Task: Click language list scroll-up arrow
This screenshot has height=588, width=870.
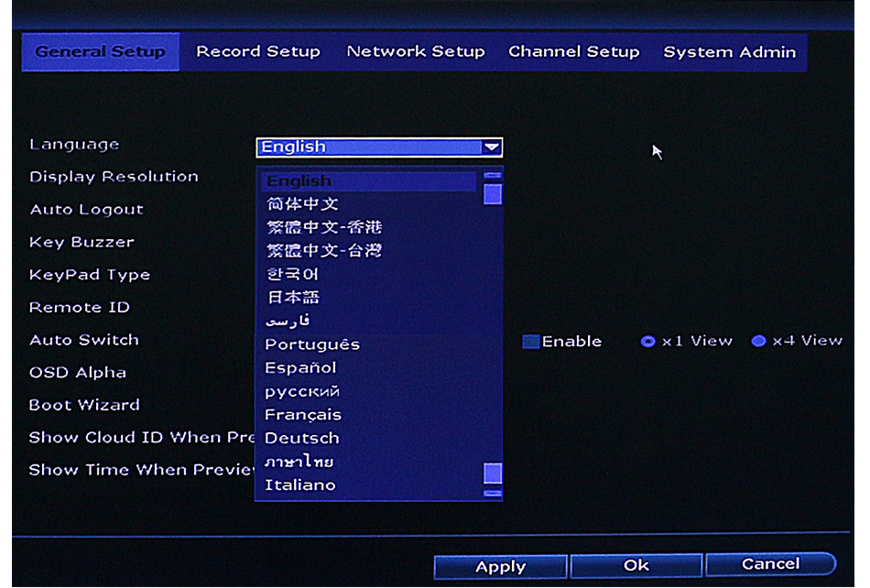Action: [x=493, y=175]
